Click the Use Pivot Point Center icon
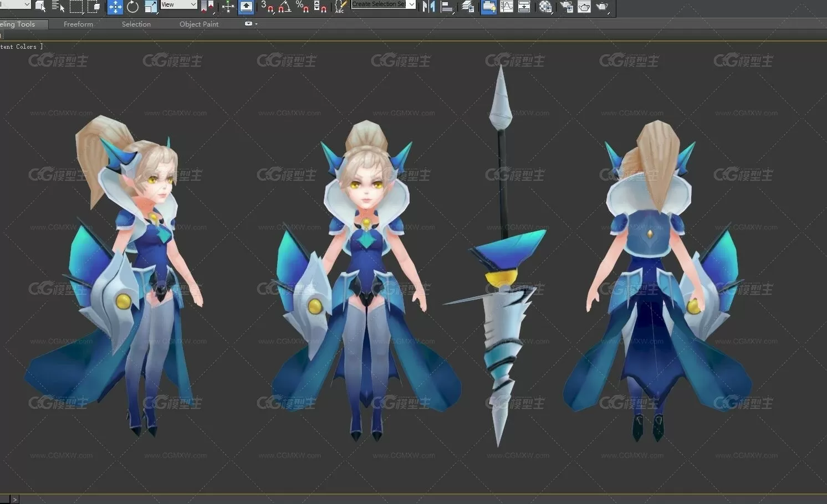This screenshot has width=827, height=504. click(x=208, y=7)
